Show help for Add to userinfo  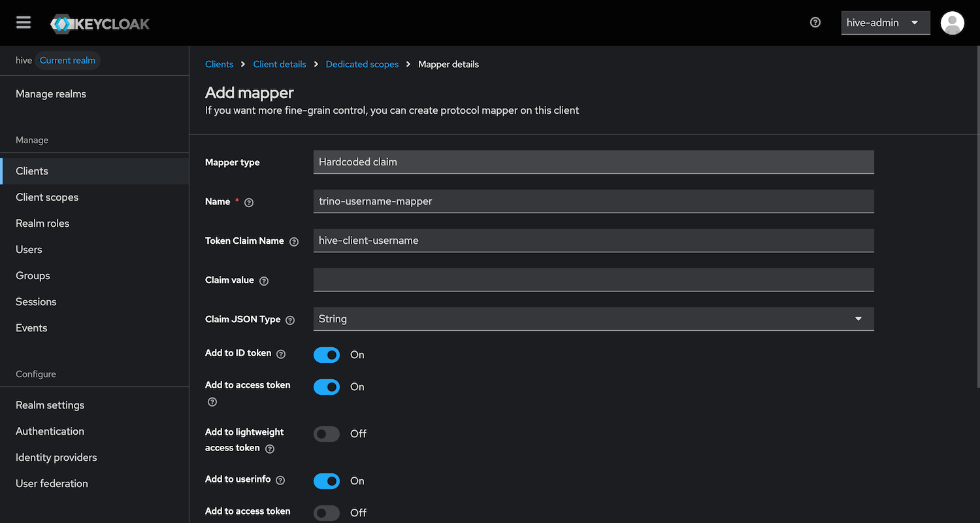point(280,481)
